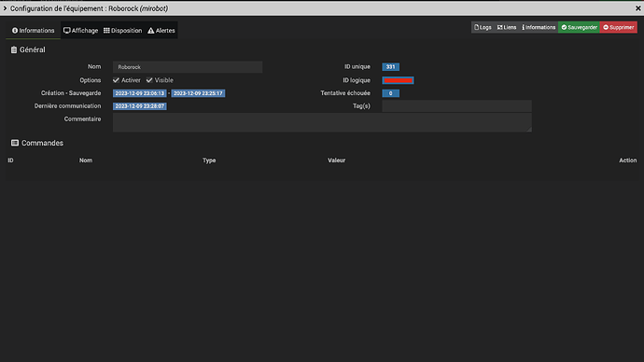Open the Liens links button
This screenshot has height=362, width=644.
coord(507,27)
